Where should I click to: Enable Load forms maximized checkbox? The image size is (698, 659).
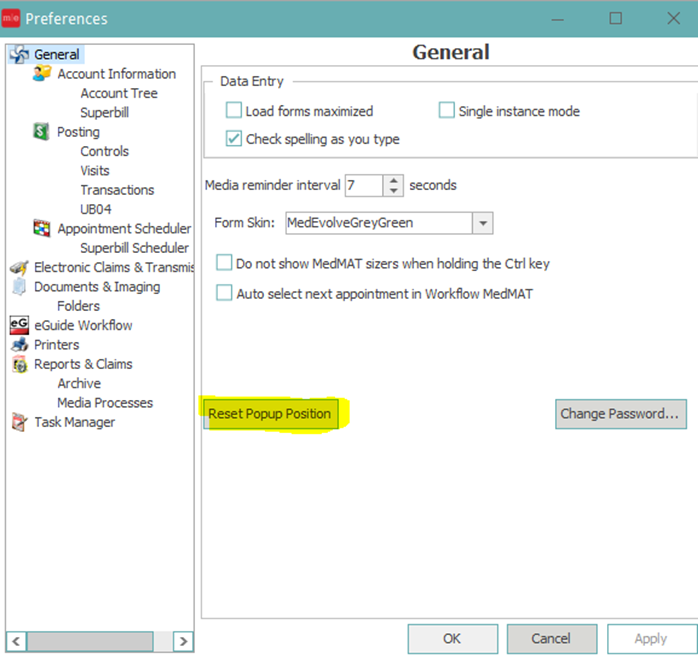234,111
